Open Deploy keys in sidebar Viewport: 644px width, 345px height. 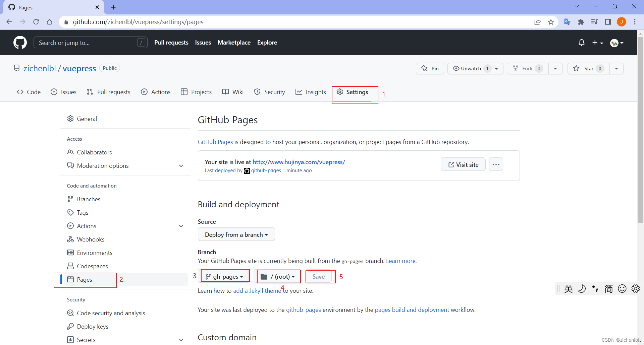click(124, 326)
